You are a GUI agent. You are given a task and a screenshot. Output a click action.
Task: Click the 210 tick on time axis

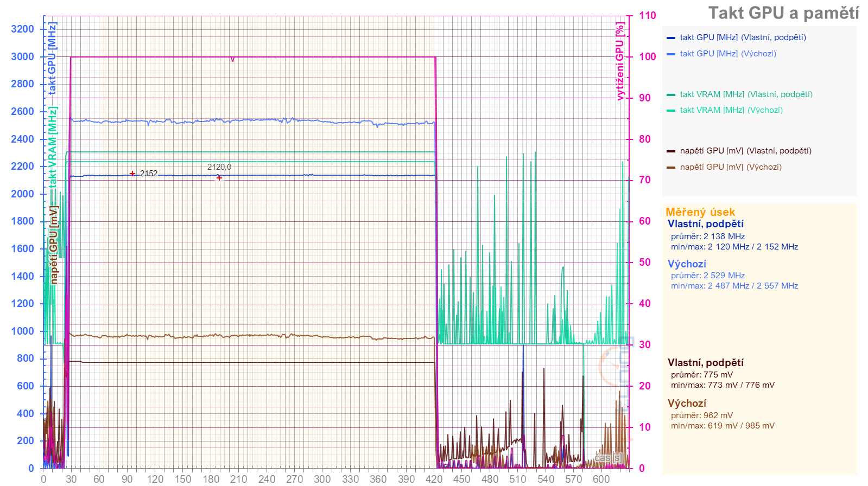(238, 479)
